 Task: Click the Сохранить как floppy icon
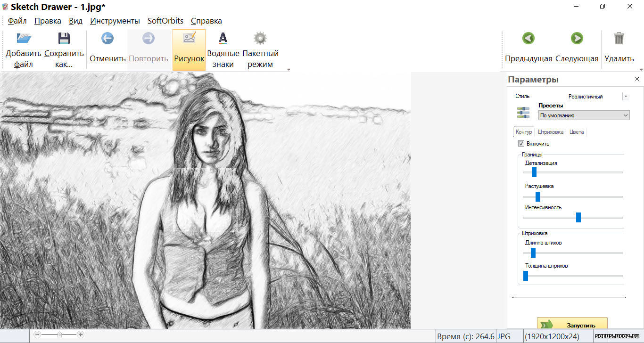pos(64,39)
